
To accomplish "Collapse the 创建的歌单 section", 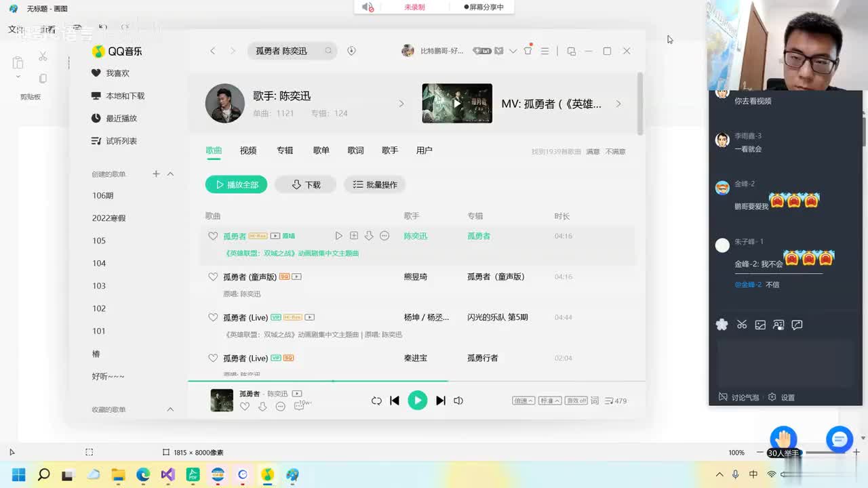I will (x=170, y=174).
